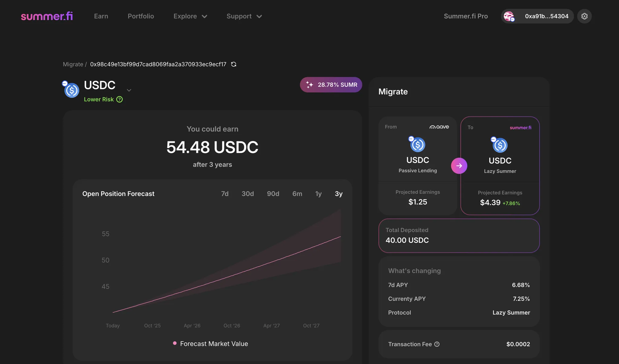Open the USDC vault selector chevron

[x=129, y=90]
